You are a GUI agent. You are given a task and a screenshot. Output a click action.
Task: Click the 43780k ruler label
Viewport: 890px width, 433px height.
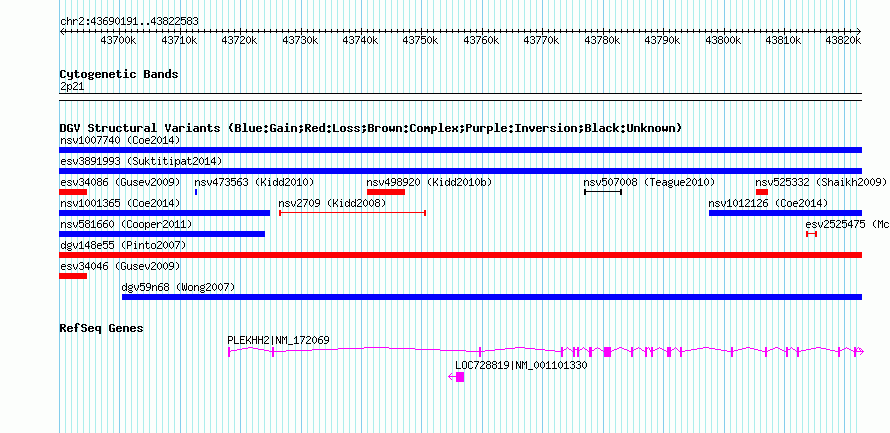(x=602, y=40)
